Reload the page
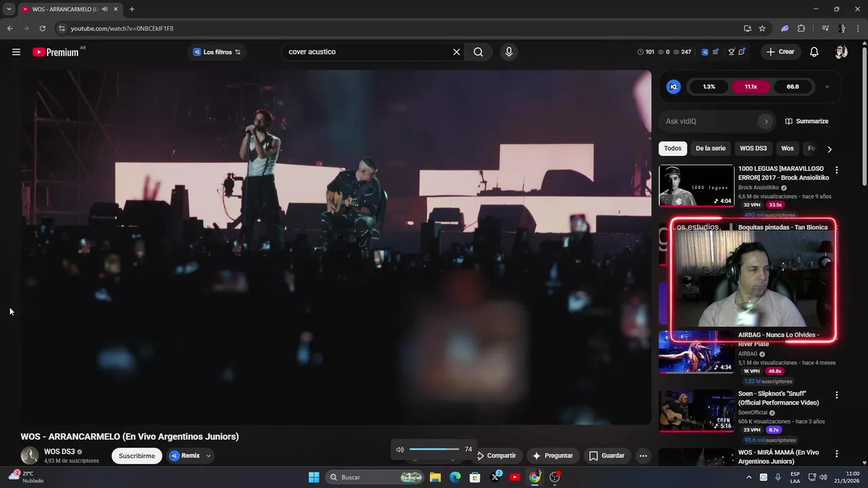This screenshot has height=488, width=868. pyautogui.click(x=42, y=28)
